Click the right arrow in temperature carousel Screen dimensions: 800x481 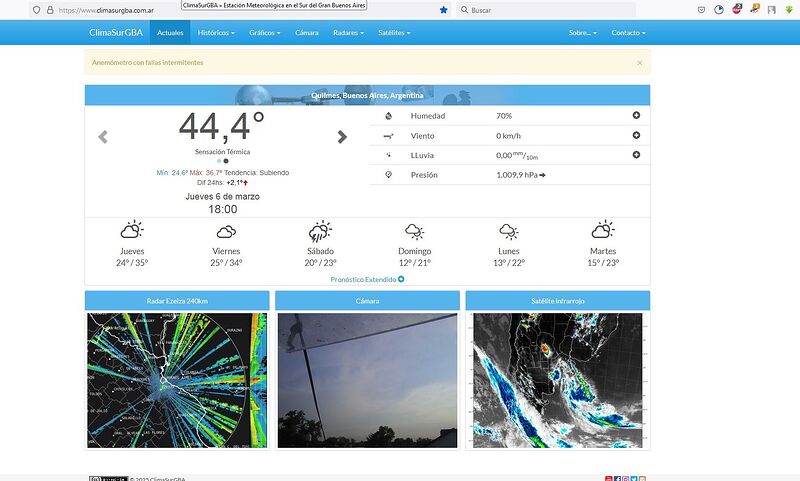(342, 137)
